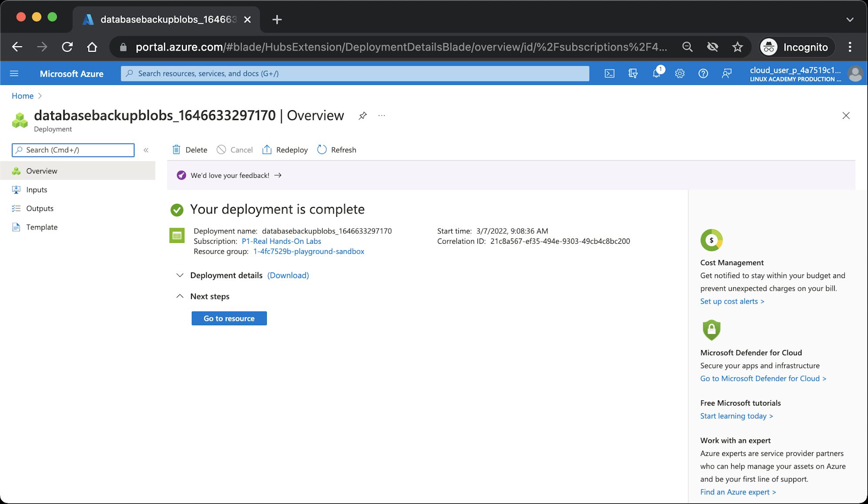The height and width of the screenshot is (504, 868).
Task: Collapse the left sidebar with double chevron
Action: pos(146,150)
